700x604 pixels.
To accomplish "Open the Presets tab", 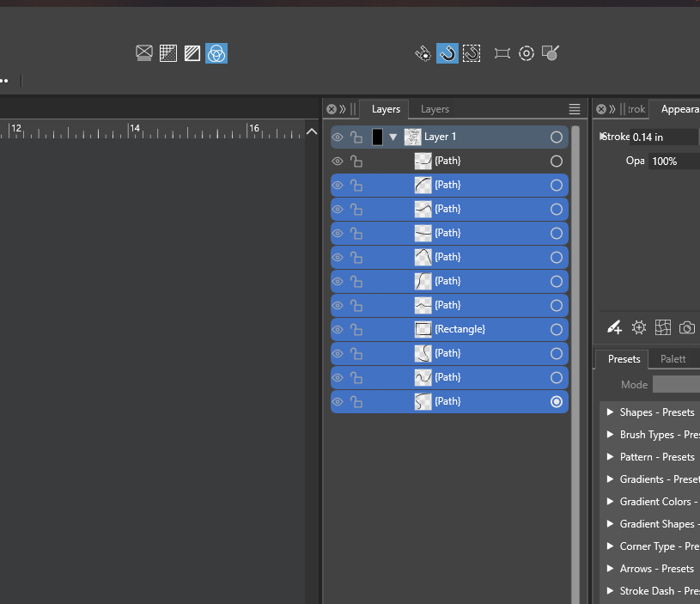I will coord(624,359).
